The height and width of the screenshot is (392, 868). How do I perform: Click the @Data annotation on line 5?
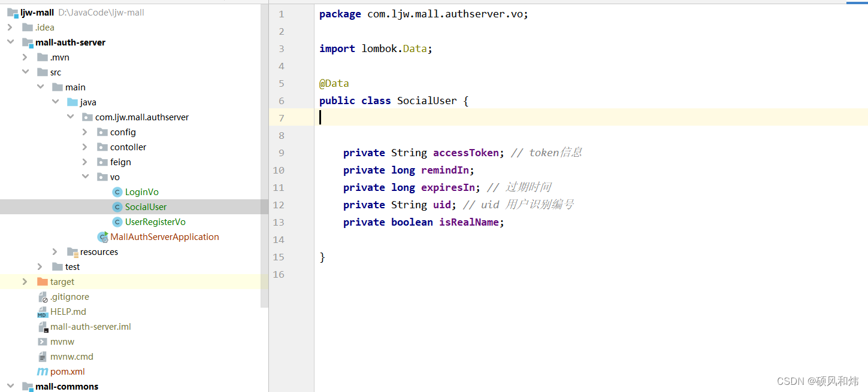334,83
